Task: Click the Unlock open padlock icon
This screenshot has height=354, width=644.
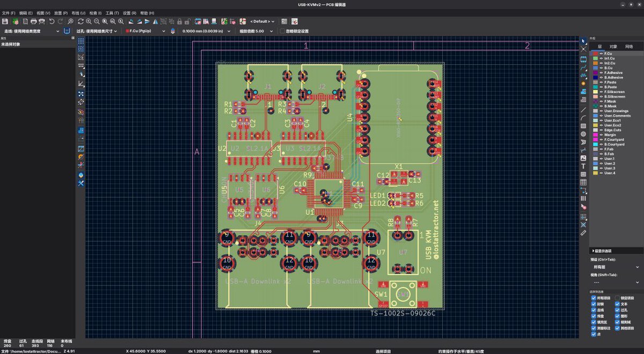Action: click(x=188, y=21)
